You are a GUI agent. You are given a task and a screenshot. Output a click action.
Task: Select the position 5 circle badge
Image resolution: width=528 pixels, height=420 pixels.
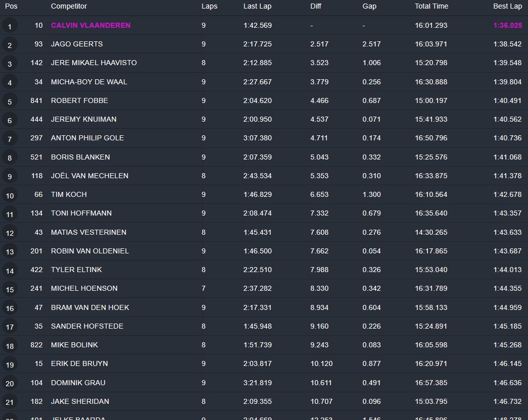[10, 101]
